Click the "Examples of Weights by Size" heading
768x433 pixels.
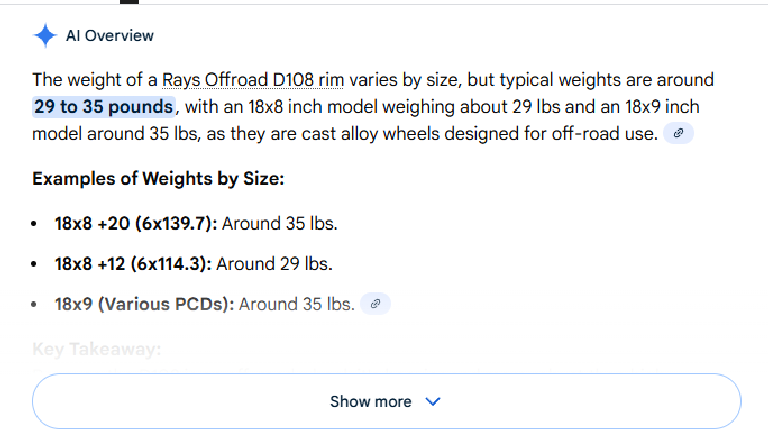coord(158,179)
